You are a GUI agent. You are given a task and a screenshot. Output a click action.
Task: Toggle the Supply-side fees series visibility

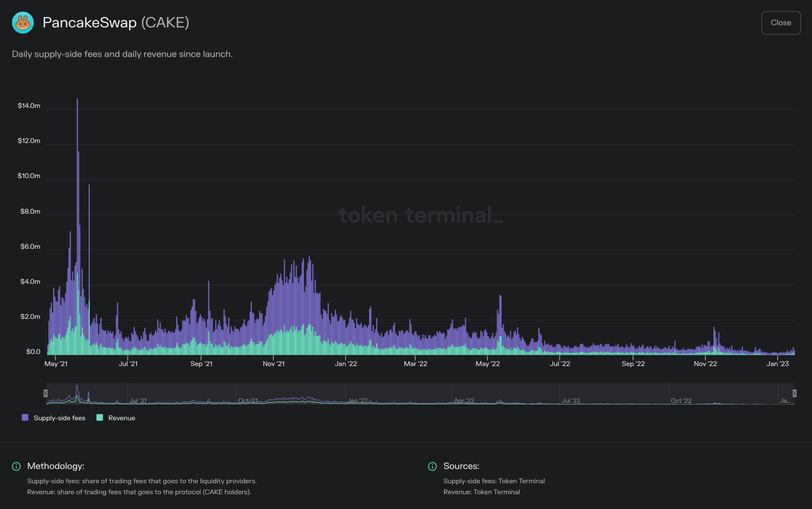click(53, 418)
